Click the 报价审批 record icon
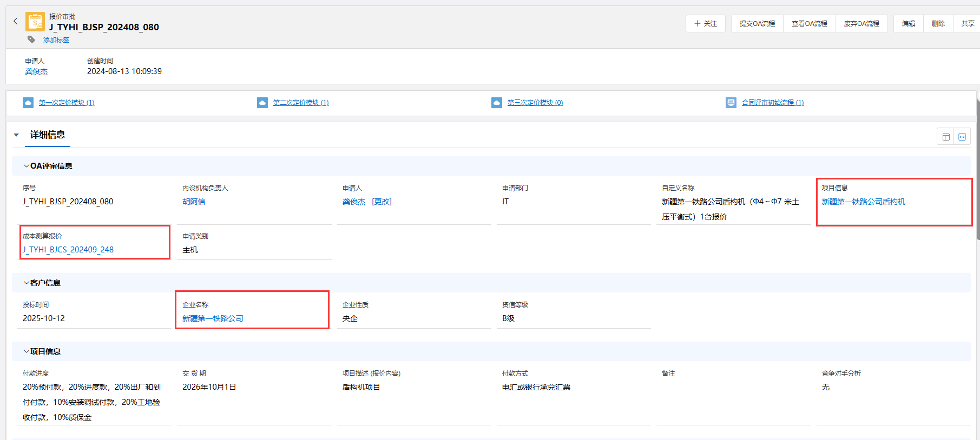 pyautogui.click(x=35, y=22)
